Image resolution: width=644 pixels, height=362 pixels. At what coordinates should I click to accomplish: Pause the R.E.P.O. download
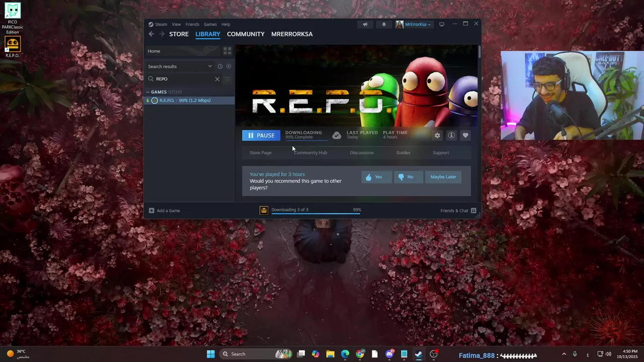261,135
